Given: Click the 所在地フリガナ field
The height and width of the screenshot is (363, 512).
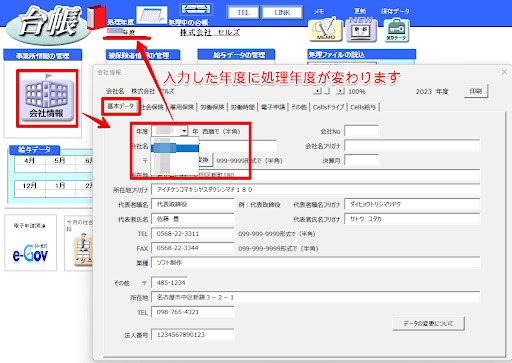Looking at the screenshot, I should (x=316, y=190).
